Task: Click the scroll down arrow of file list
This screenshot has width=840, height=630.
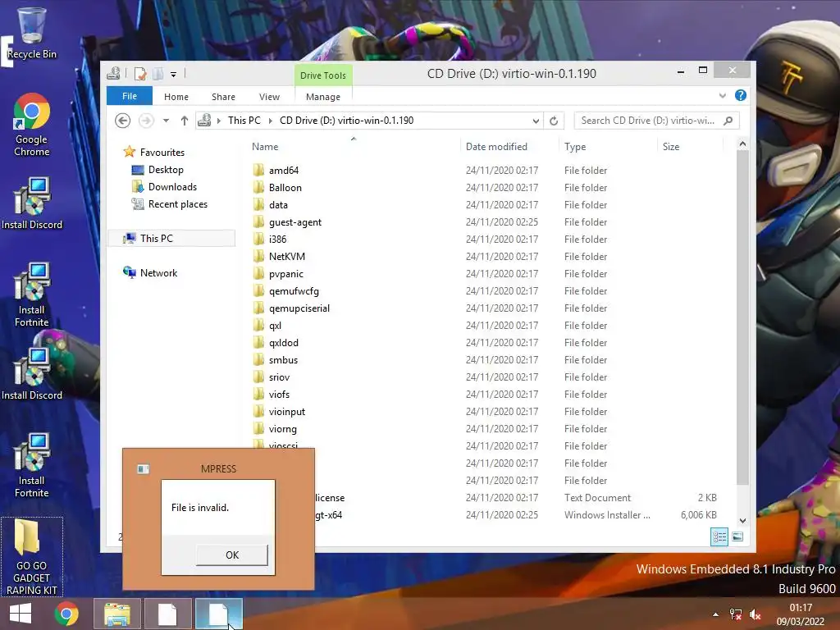Action: [742, 520]
